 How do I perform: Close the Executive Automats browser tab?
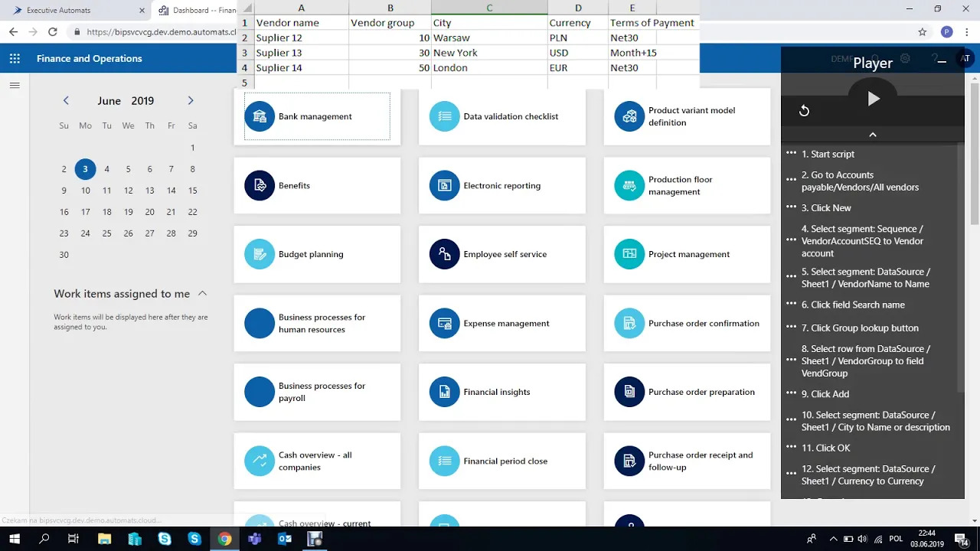[x=142, y=11]
